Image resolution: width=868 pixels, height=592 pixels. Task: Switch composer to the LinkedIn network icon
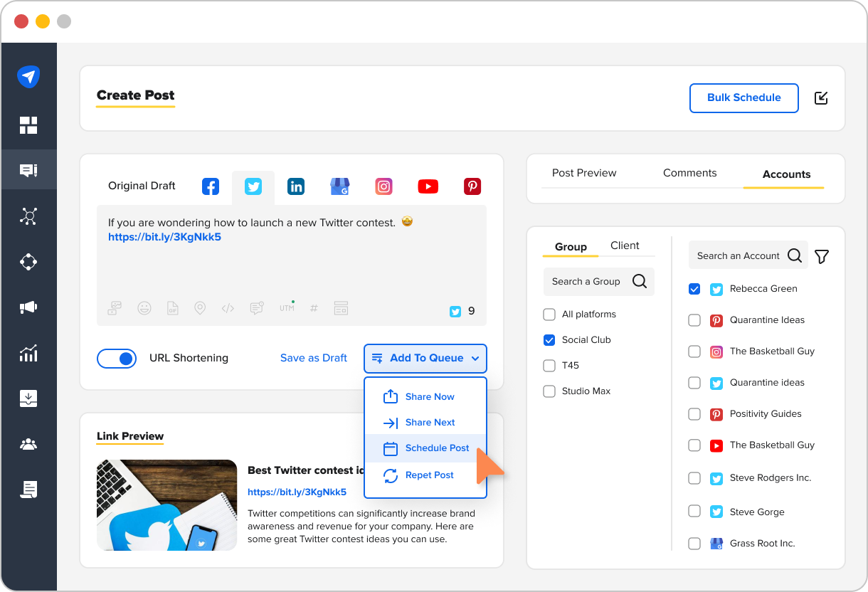pos(296,186)
